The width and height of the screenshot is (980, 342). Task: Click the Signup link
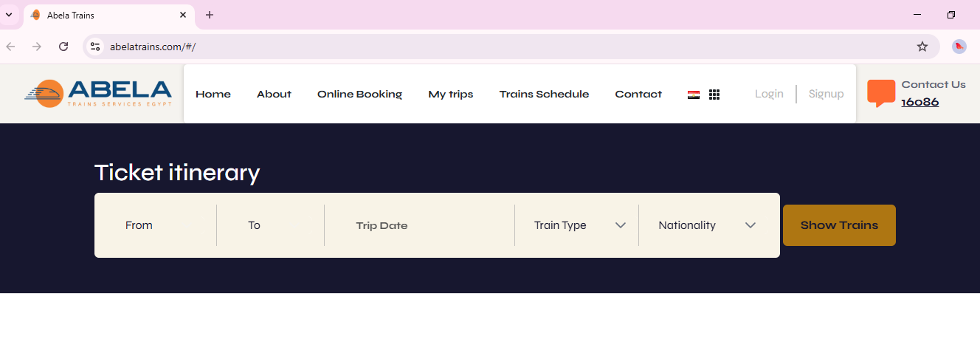pyautogui.click(x=826, y=94)
